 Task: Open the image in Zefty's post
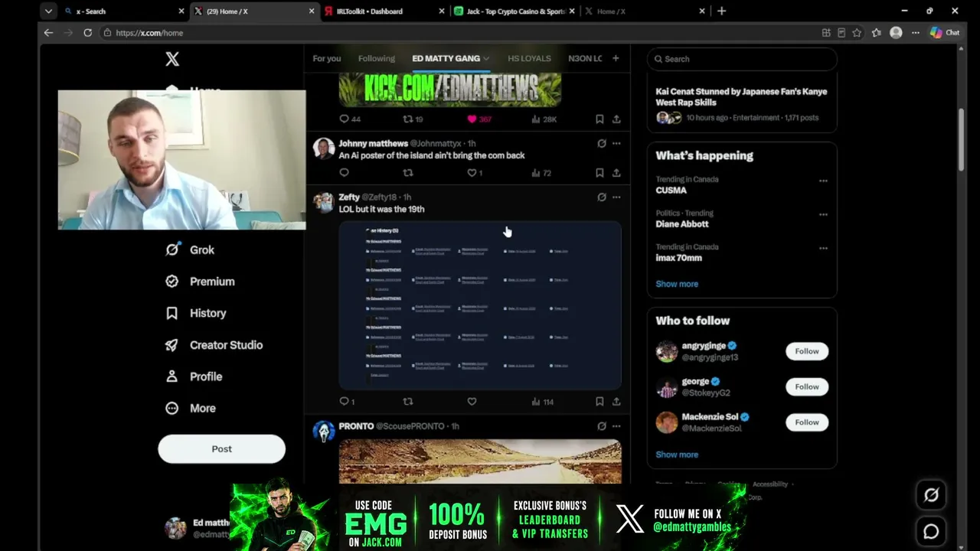pos(480,305)
